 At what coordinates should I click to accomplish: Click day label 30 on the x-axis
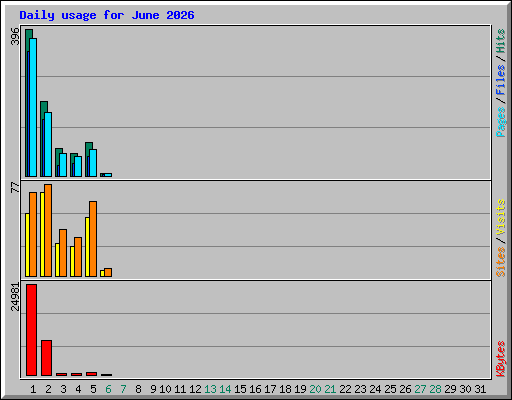click(x=465, y=389)
